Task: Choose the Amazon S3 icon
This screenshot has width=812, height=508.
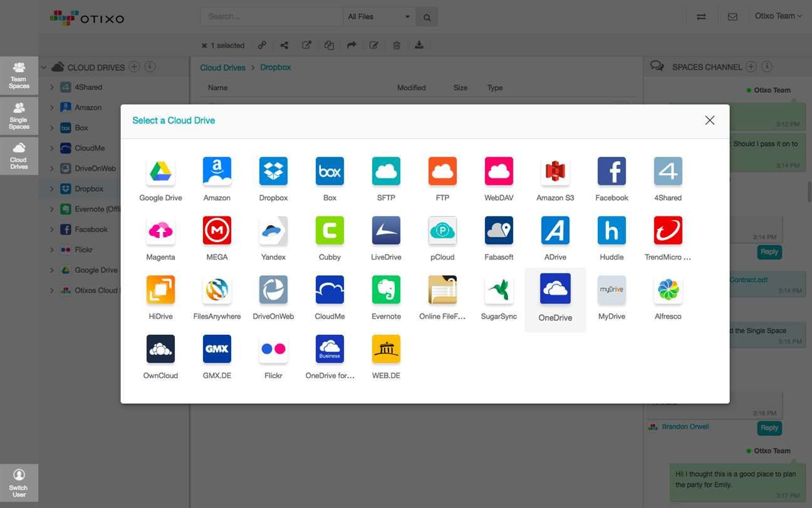Action: click(x=555, y=171)
